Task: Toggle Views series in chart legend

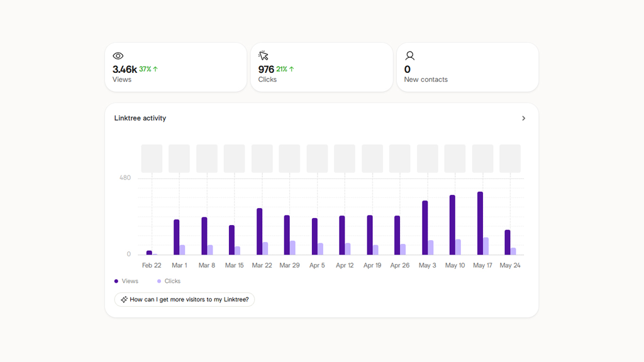Action: [126, 281]
